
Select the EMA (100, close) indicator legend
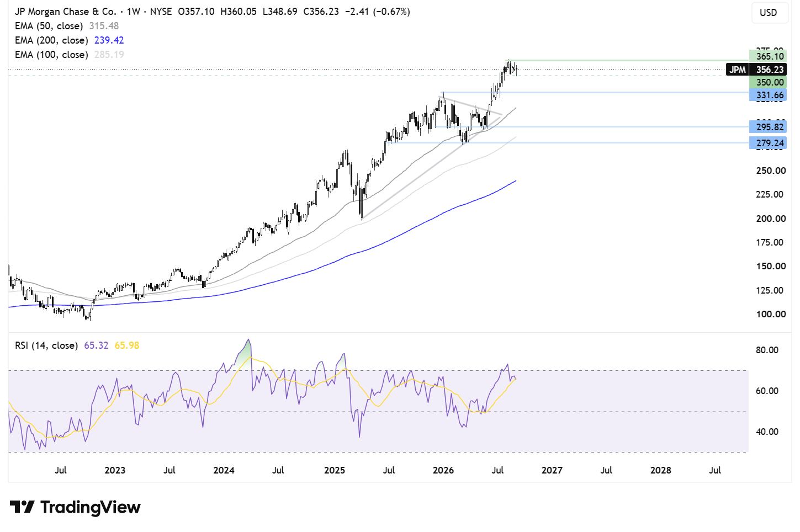(51, 55)
